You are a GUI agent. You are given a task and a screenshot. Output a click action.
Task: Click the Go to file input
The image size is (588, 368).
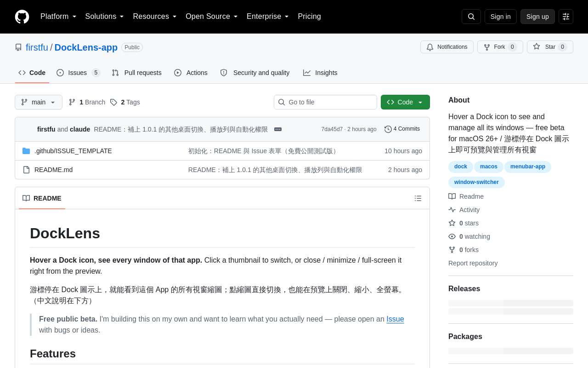[x=325, y=102]
